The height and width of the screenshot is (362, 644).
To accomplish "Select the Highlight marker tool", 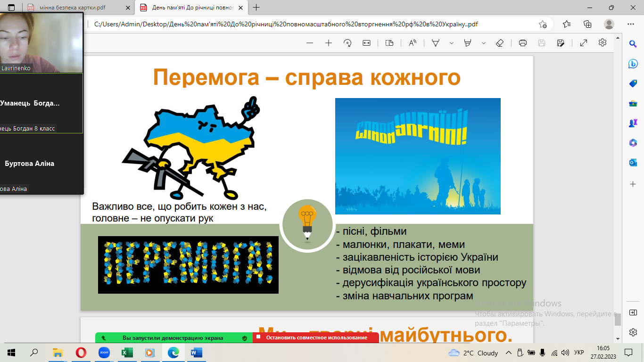I will click(x=468, y=43).
